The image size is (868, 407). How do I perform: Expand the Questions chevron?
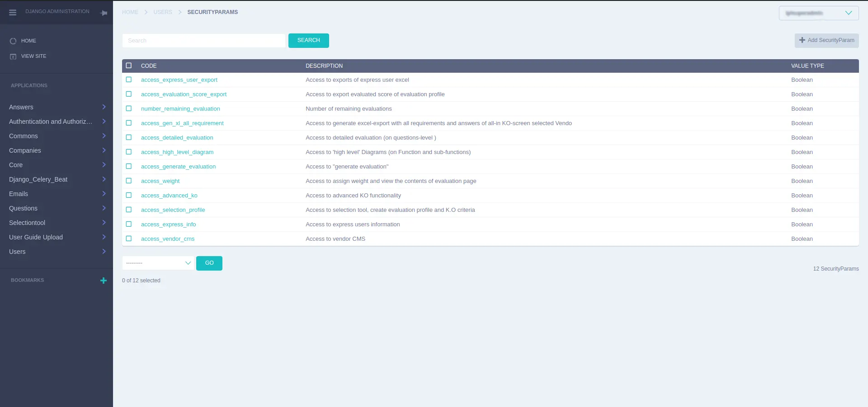tap(104, 208)
